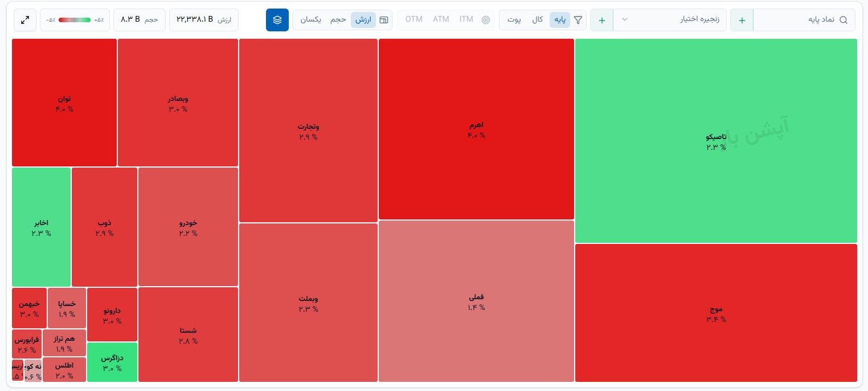868x391 pixels.
Task: Open the خودرو treemap tile
Action: [188, 227]
